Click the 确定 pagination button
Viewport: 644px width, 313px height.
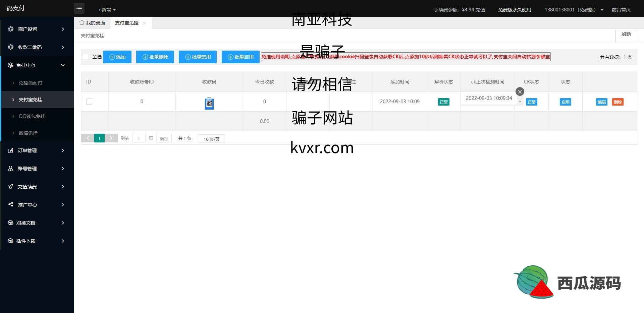[164, 138]
